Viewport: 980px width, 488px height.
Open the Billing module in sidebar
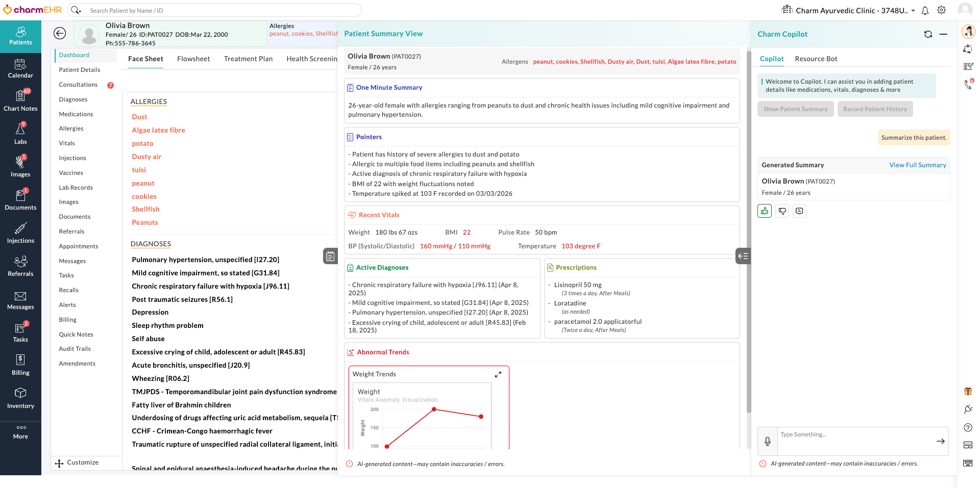pyautogui.click(x=20, y=366)
